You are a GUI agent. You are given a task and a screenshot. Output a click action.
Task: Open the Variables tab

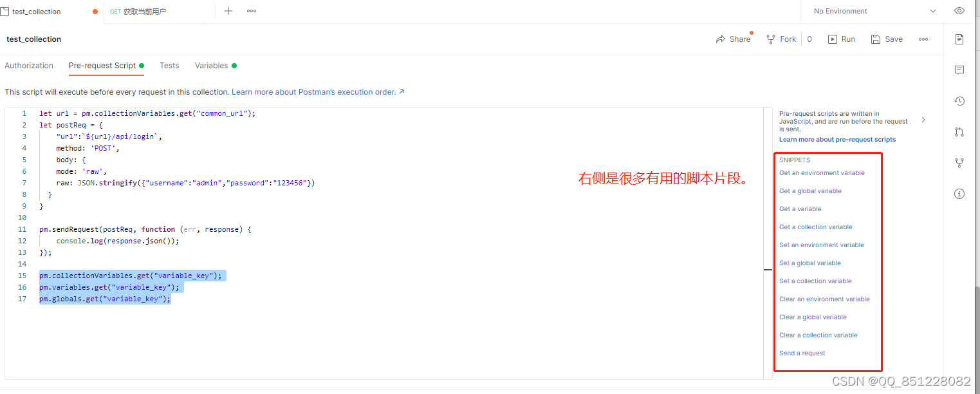216,66
